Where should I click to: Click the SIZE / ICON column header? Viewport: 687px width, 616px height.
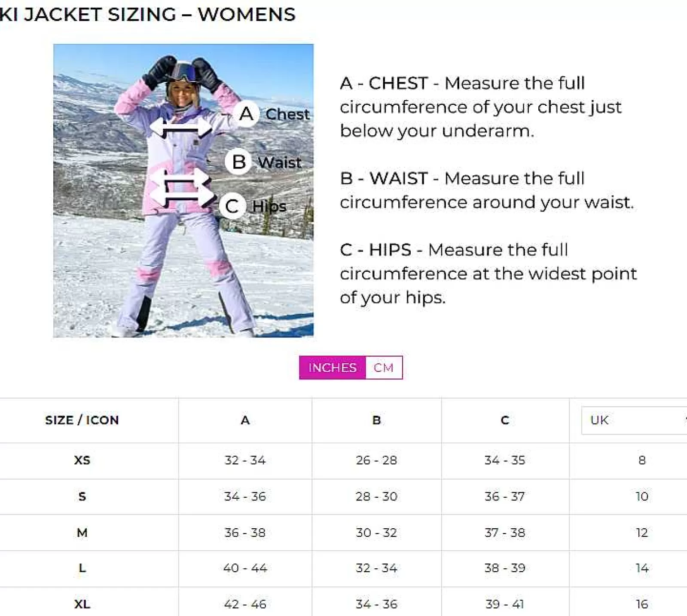(x=82, y=420)
